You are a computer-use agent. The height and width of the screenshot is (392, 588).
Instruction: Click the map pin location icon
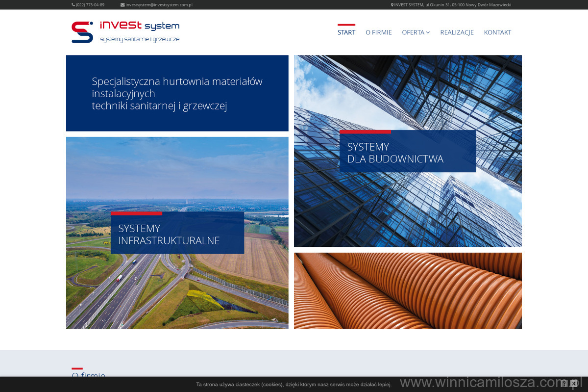[x=392, y=5]
